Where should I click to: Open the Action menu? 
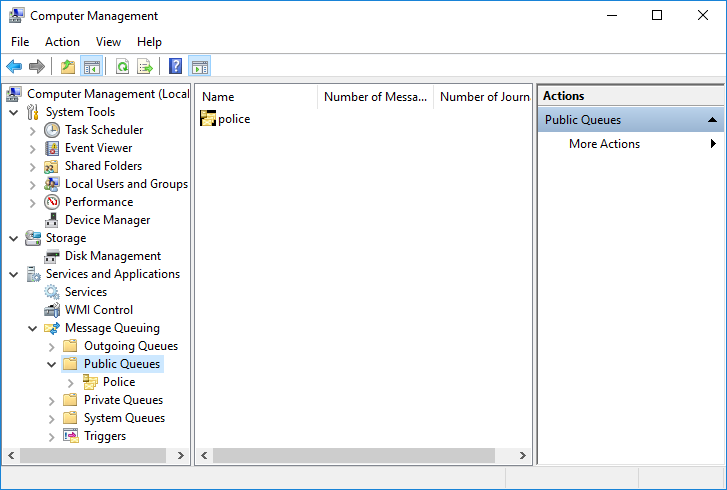tap(62, 42)
